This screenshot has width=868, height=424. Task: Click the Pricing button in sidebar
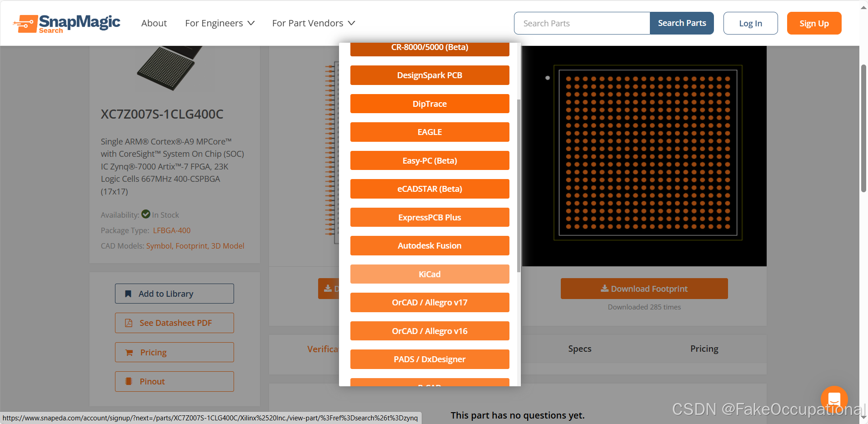175,352
